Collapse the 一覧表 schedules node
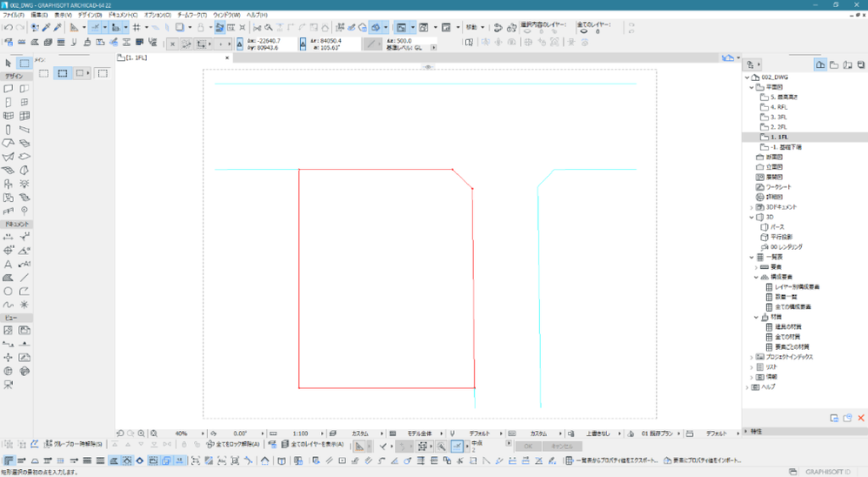Image resolution: width=868 pixels, height=477 pixels. 751,257
